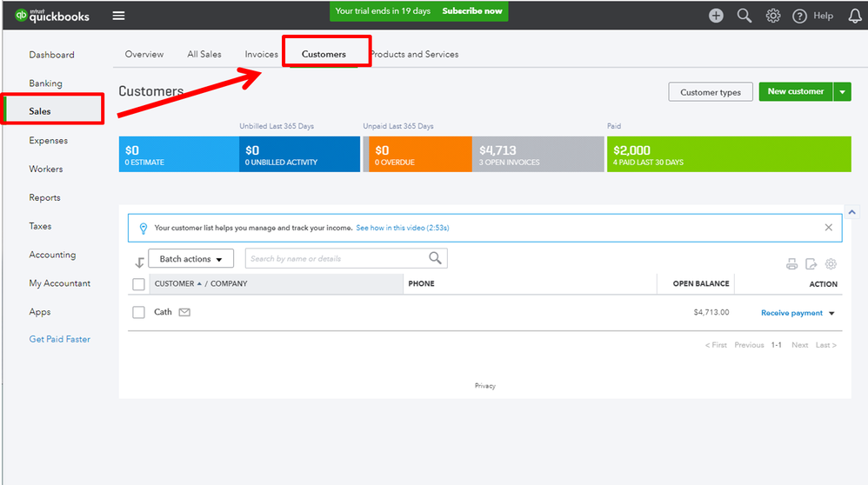Click the Privacy link
Viewport: 868px width, 485px height.
pyautogui.click(x=485, y=386)
